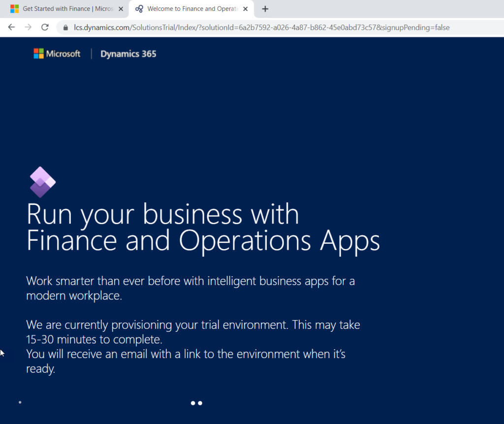The height and width of the screenshot is (424, 504).
Task: Open the Dynamics 365 header link
Action: click(x=128, y=54)
